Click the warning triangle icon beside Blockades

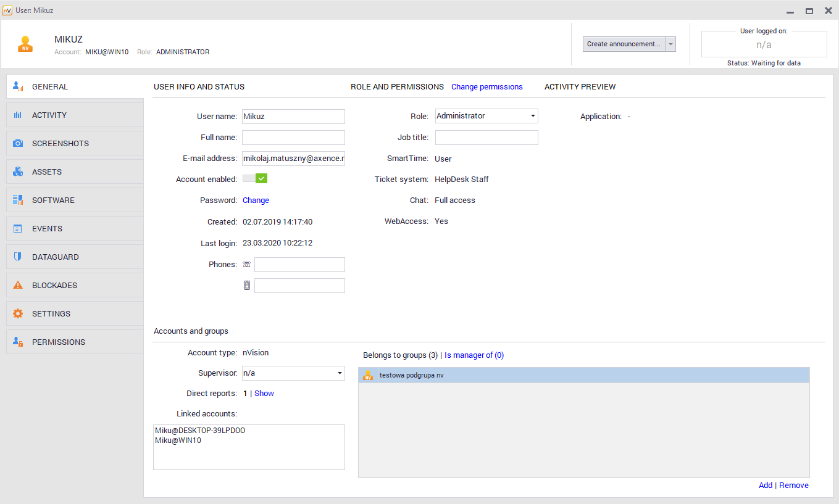point(18,285)
